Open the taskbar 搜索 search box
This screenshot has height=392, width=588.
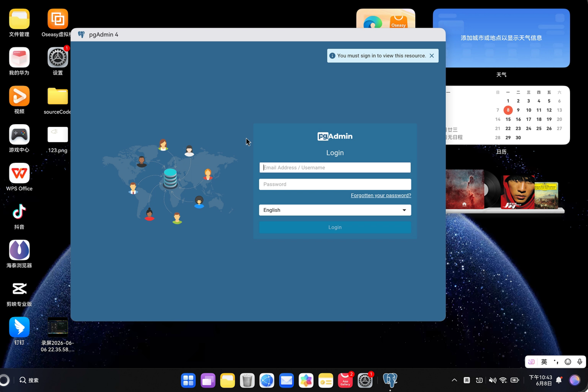[29, 380]
